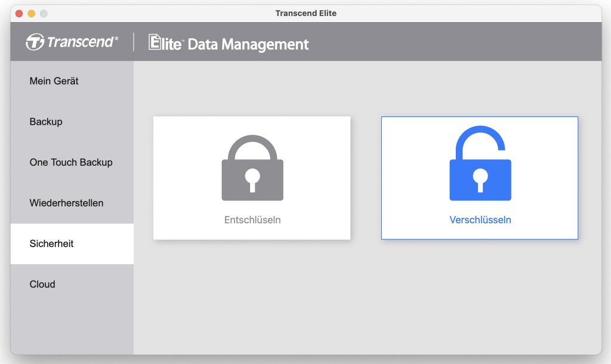Click the Transcend Elite window title

[x=306, y=13]
